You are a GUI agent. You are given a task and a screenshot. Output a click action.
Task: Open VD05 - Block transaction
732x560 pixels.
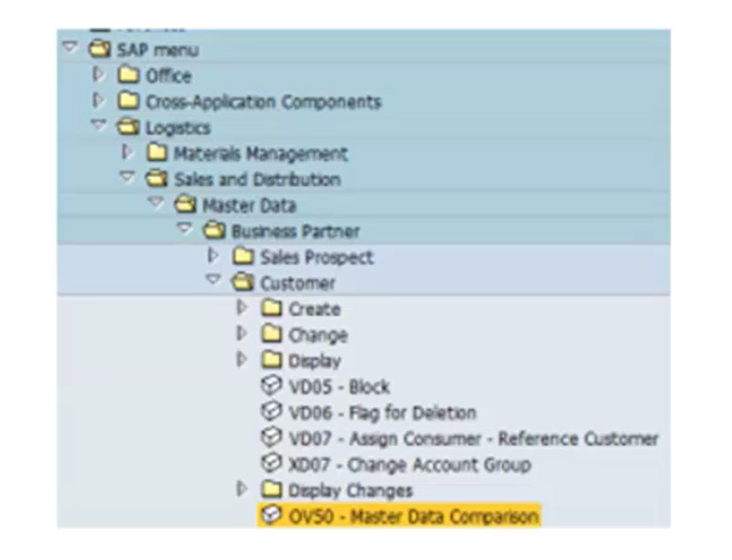pyautogui.click(x=340, y=387)
